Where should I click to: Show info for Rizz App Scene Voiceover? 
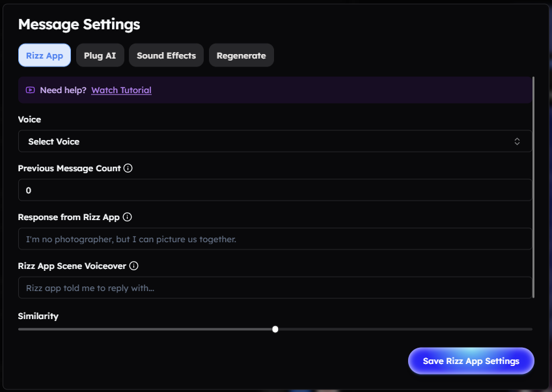(134, 266)
